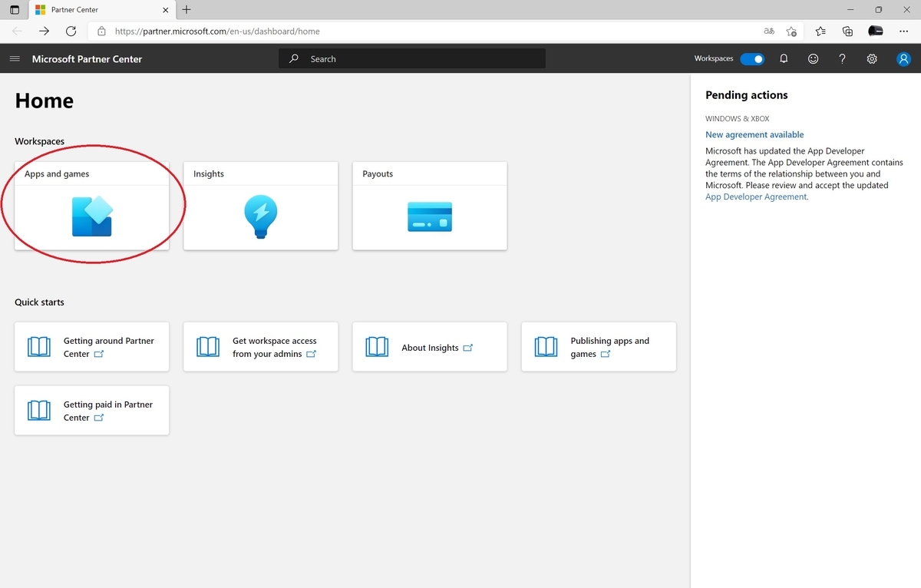Image resolution: width=921 pixels, height=588 pixels.
Task: Select the Partner Center browser tab
Action: (x=102, y=10)
